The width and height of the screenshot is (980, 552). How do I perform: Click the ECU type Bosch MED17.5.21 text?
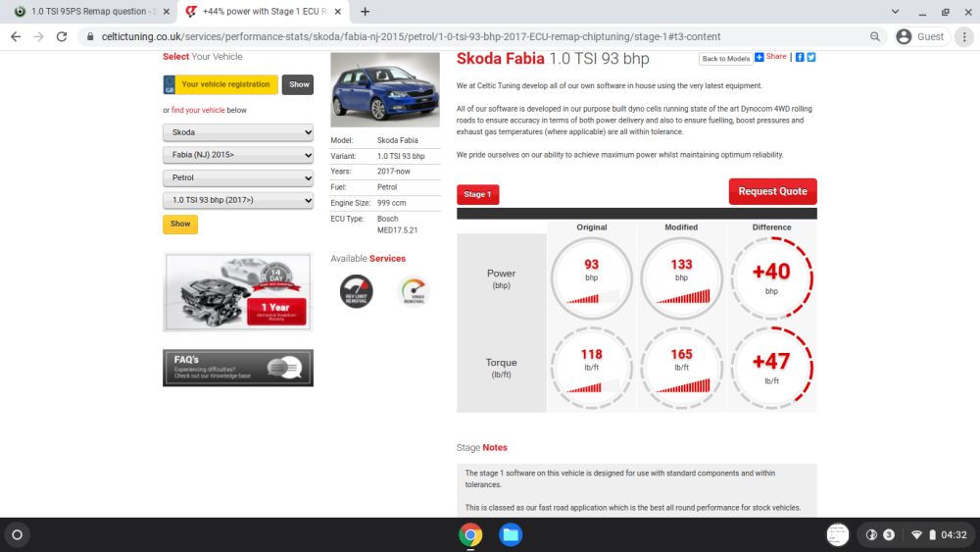pyautogui.click(x=398, y=225)
